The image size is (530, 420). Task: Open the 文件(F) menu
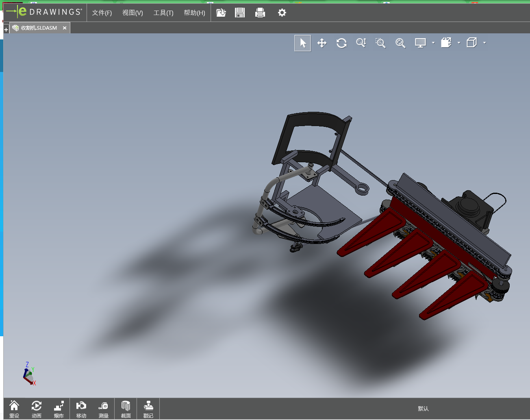(102, 13)
